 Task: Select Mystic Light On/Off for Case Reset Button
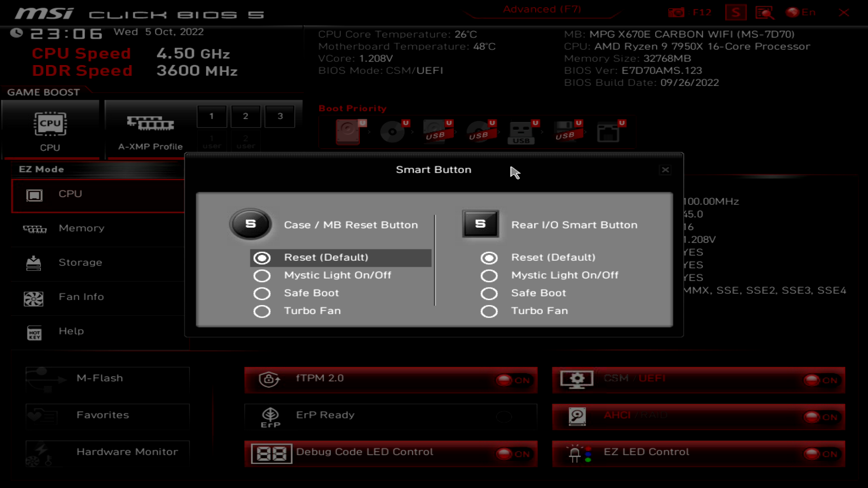tap(262, 276)
